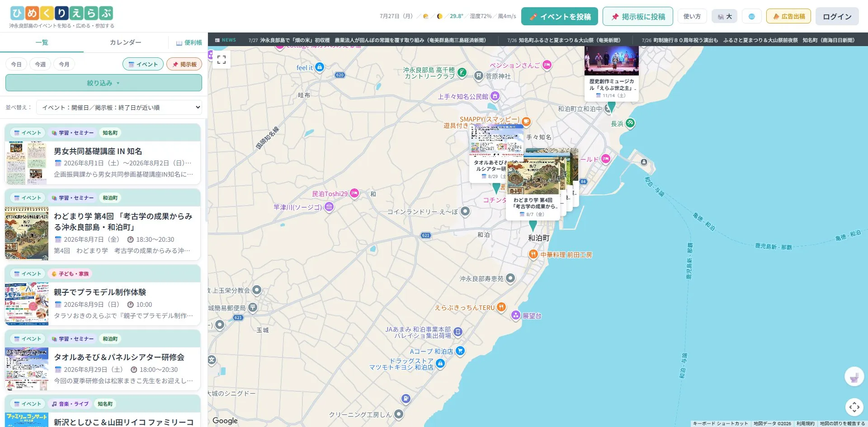Click the えらぶ世之主 musical map thumbnail
Screen dimensions: 868x427
[x=611, y=61]
